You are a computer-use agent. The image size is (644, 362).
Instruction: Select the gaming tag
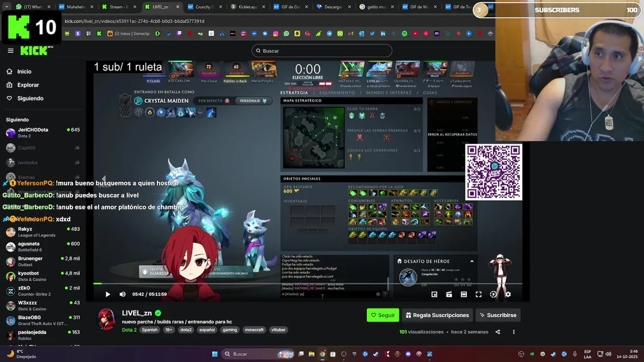click(x=230, y=330)
